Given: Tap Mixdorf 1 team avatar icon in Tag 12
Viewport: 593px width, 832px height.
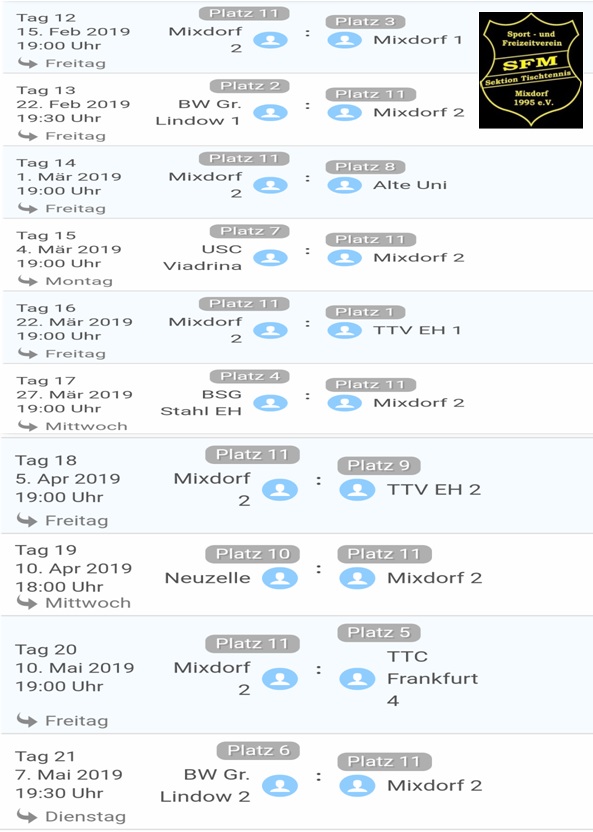Looking at the screenshot, I should coord(344,40).
